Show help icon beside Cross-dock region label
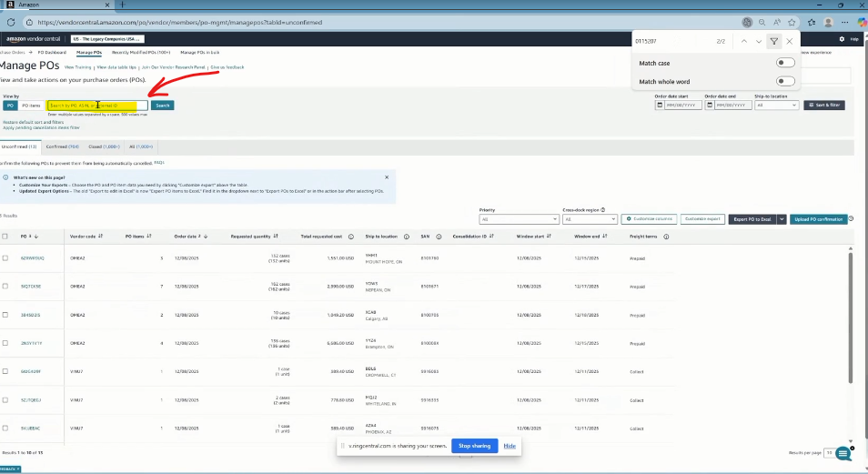Viewport: 868px width, 474px height. coord(603,210)
